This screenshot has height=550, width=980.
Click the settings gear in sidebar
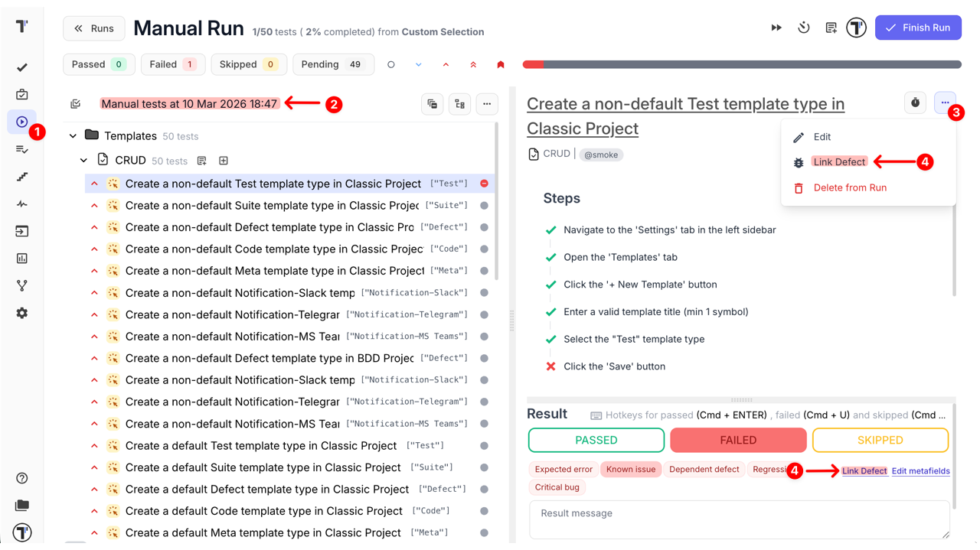(21, 313)
